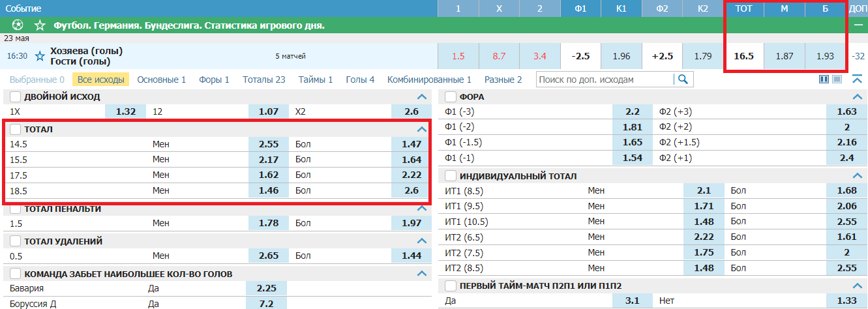
Task: Tick КОМАНДА ЗАБЬЕТ НАИБОЛЬШЕЕ КОЛ-ВО ГОЛОВ checkbox
Action: 16,274
